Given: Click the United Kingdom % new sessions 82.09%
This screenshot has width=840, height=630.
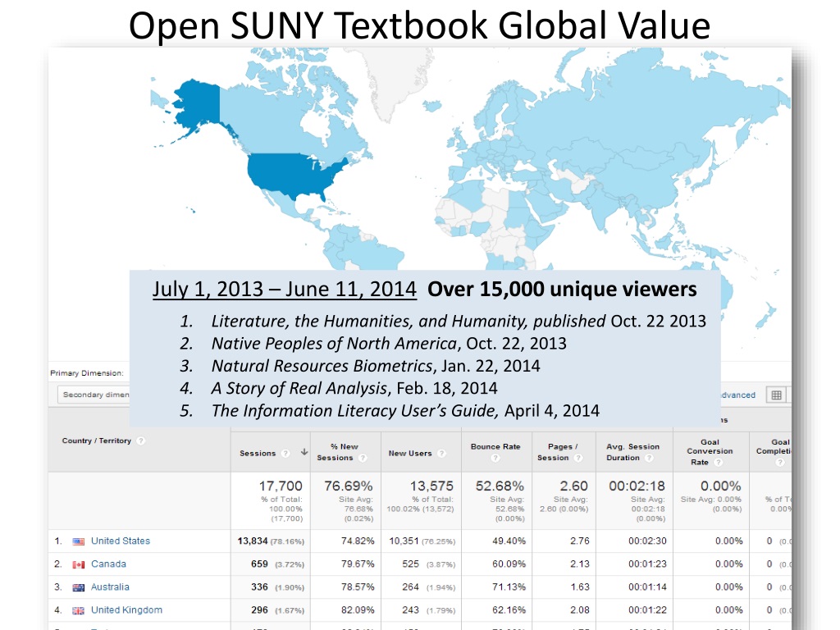Looking at the screenshot, I should point(358,610).
